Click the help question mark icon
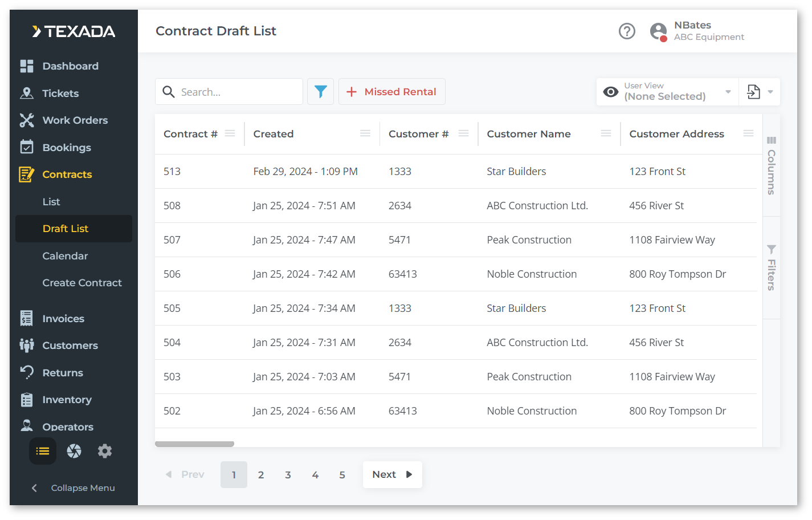Image resolution: width=812 pixels, height=520 pixels. click(x=627, y=31)
